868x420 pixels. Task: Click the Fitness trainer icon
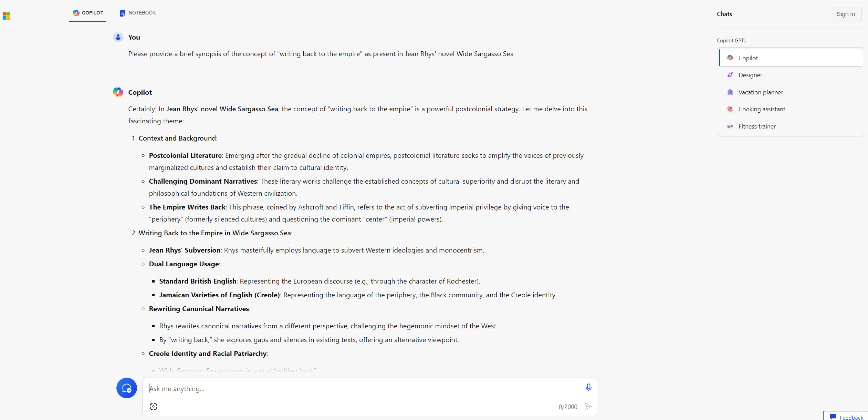click(x=730, y=126)
